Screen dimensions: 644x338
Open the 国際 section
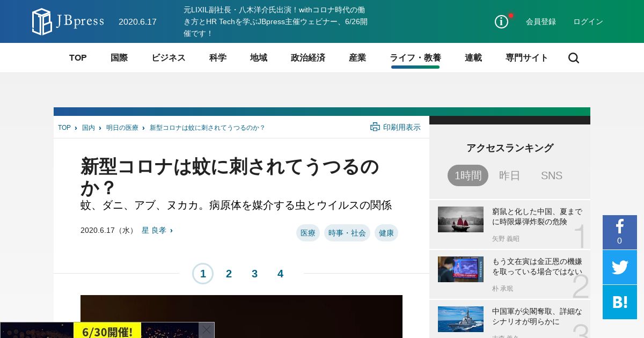119,58
